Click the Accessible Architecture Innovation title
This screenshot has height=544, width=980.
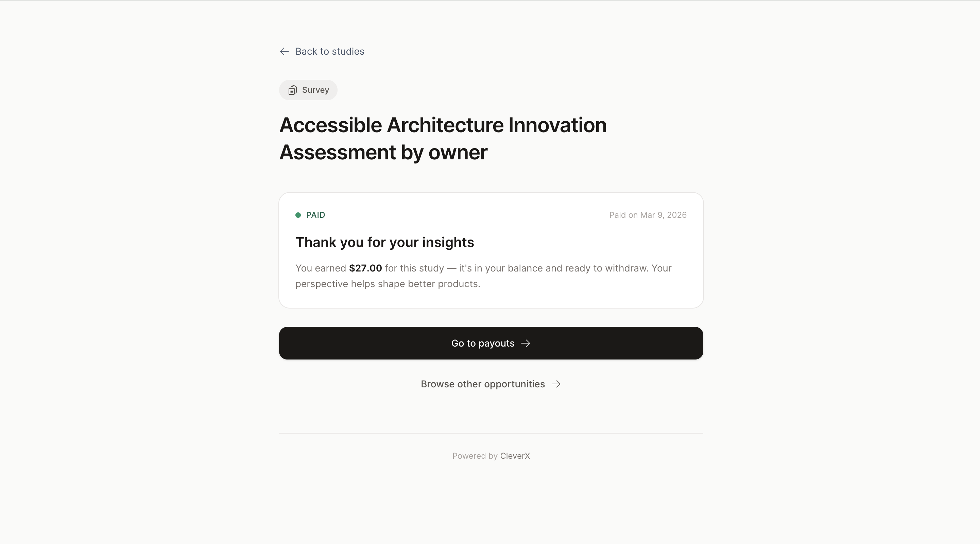pyautogui.click(x=443, y=125)
